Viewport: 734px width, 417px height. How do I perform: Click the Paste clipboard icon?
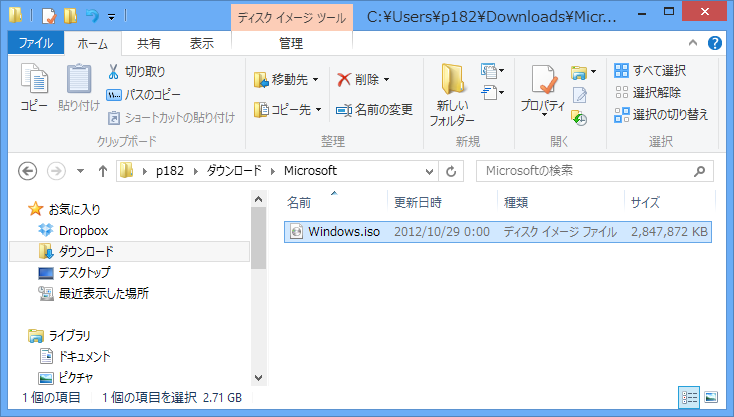[x=79, y=79]
